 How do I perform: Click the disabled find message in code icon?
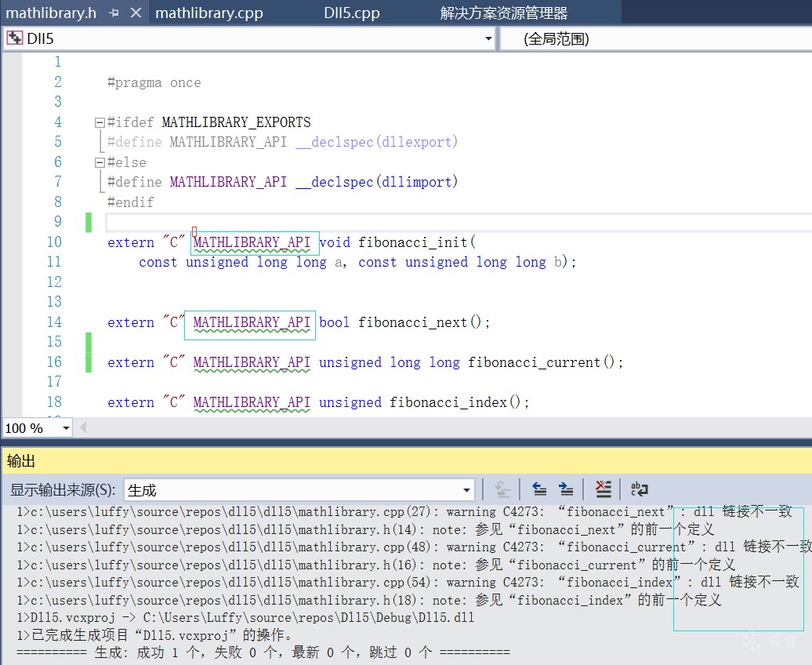(502, 489)
